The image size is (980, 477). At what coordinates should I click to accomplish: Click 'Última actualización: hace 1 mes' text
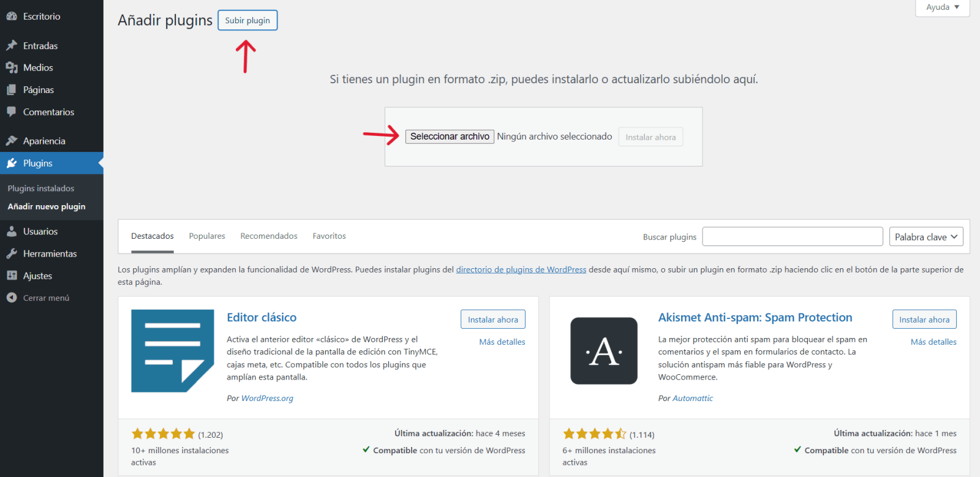click(895, 434)
